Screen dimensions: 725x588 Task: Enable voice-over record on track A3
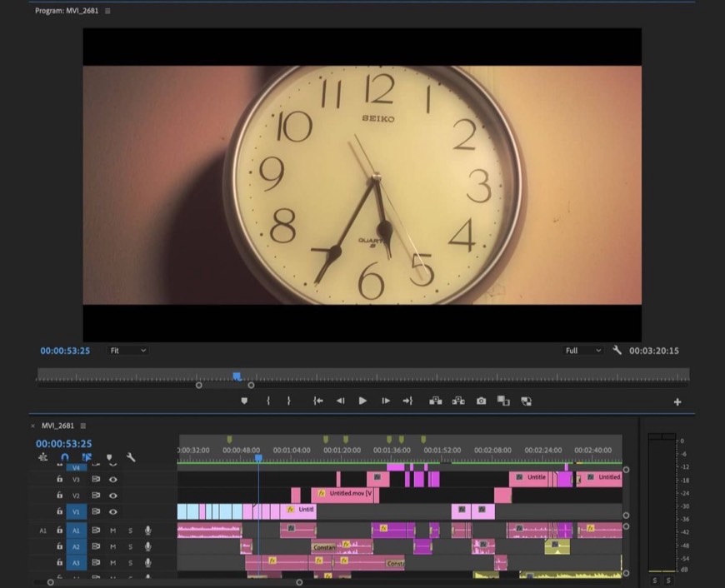coord(148,563)
